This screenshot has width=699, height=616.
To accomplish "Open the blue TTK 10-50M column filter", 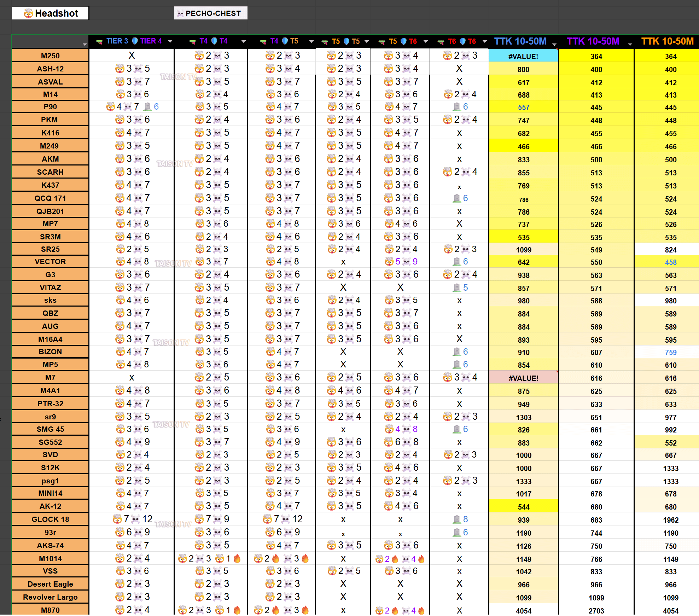I will (x=554, y=44).
